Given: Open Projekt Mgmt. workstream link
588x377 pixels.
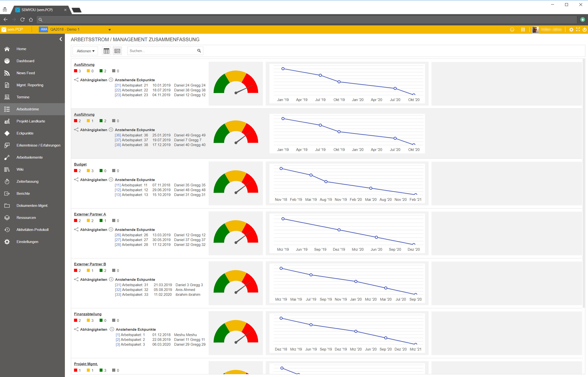Looking at the screenshot, I should [x=86, y=364].
